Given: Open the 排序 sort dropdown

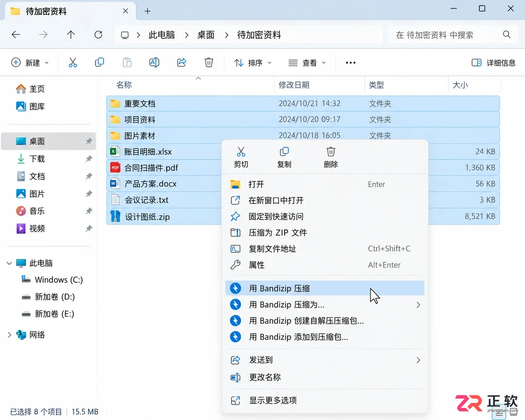Looking at the screenshot, I should [x=253, y=63].
